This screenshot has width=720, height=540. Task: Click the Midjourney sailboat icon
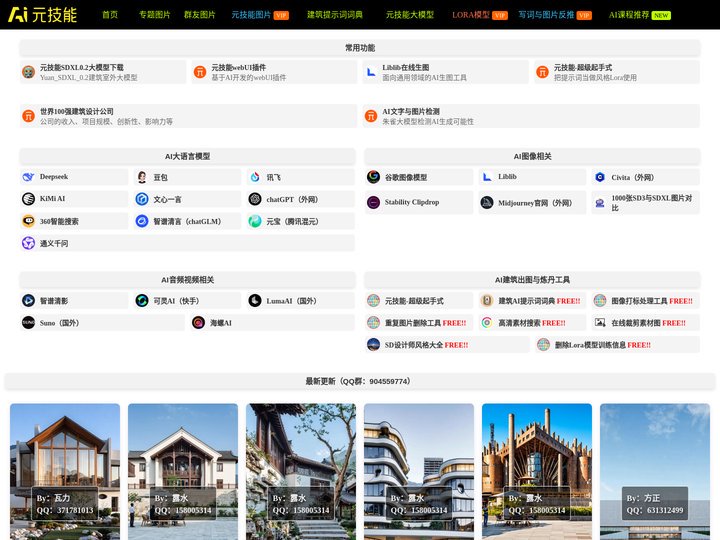[x=487, y=202]
